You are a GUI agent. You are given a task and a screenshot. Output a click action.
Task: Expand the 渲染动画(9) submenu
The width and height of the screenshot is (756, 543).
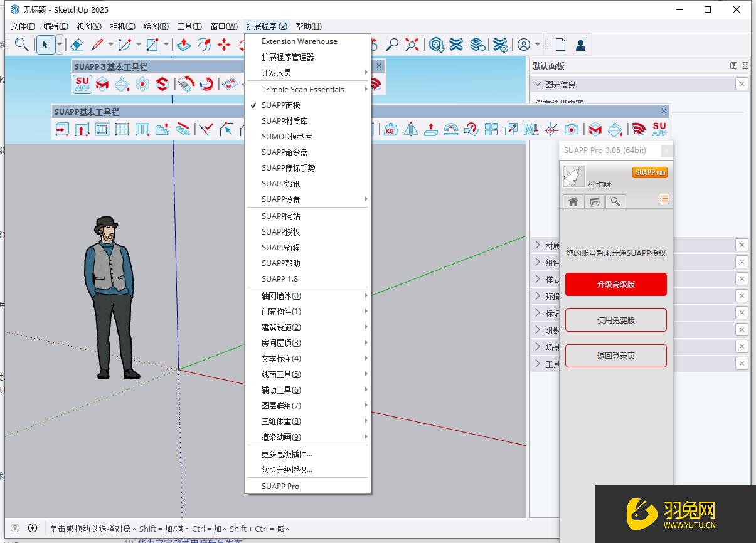307,437
